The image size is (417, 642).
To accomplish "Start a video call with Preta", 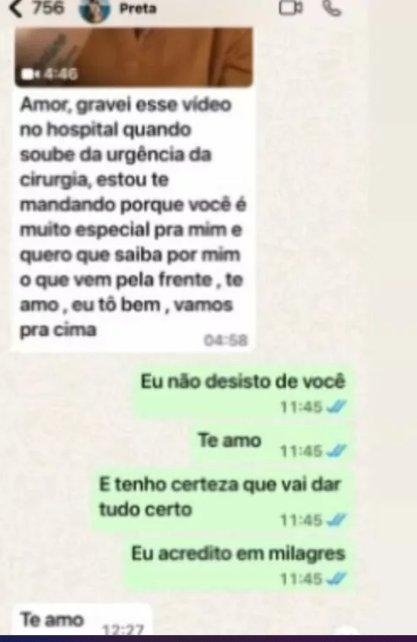I will (291, 8).
